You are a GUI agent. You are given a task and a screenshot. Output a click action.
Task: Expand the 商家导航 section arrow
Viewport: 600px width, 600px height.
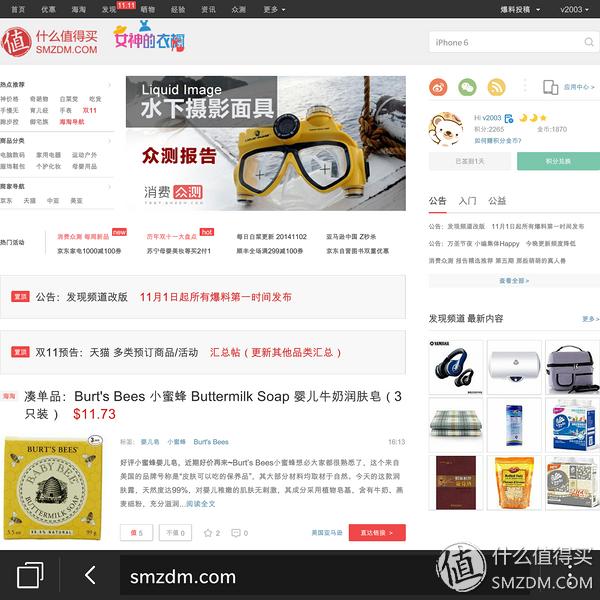[109, 187]
